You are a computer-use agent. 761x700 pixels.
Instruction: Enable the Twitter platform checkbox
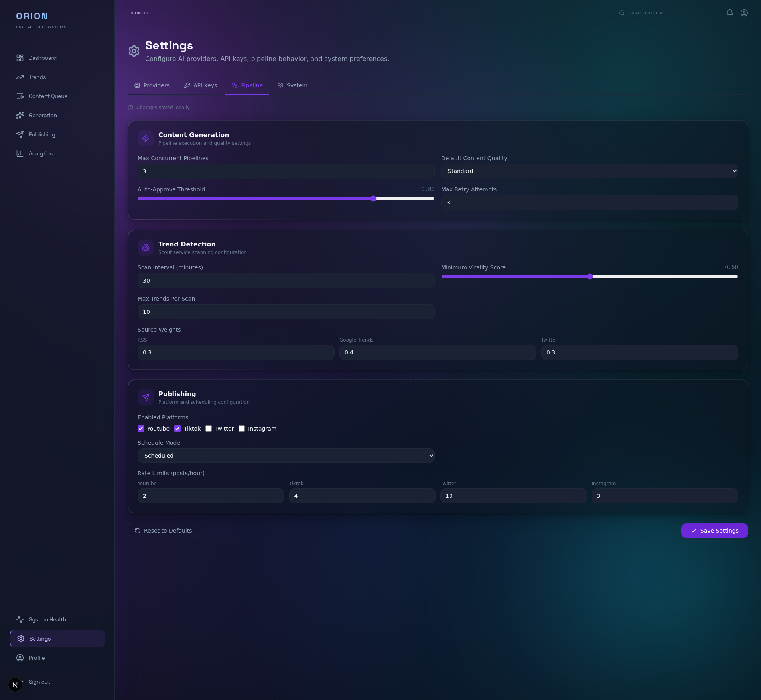coord(209,429)
